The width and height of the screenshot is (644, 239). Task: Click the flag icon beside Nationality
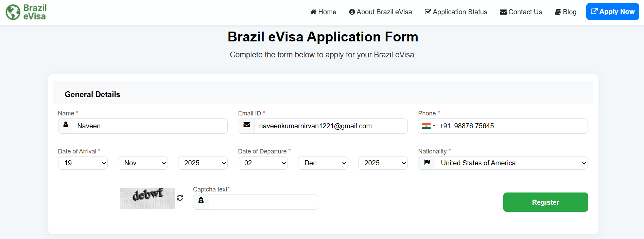pyautogui.click(x=427, y=163)
